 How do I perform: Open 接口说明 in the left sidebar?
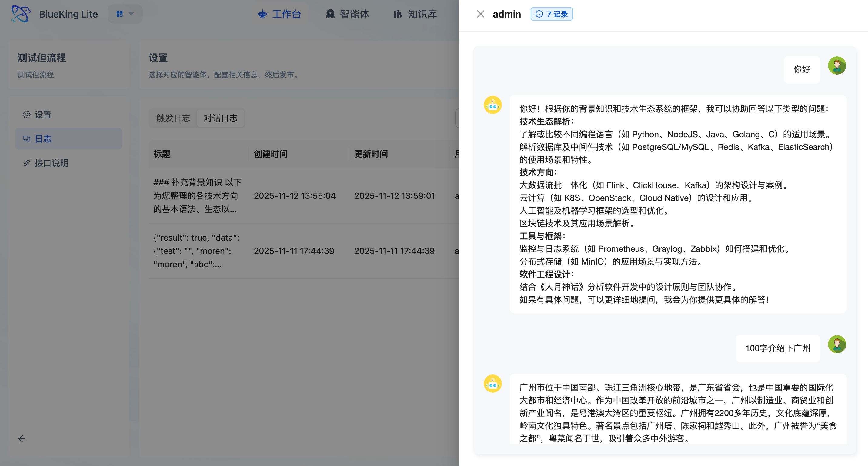pyautogui.click(x=51, y=163)
